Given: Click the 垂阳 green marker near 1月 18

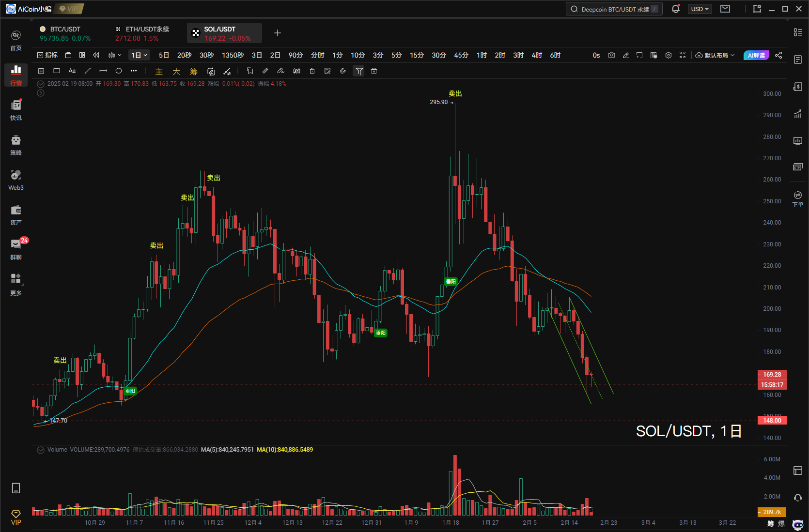Looking at the screenshot, I should click(451, 281).
